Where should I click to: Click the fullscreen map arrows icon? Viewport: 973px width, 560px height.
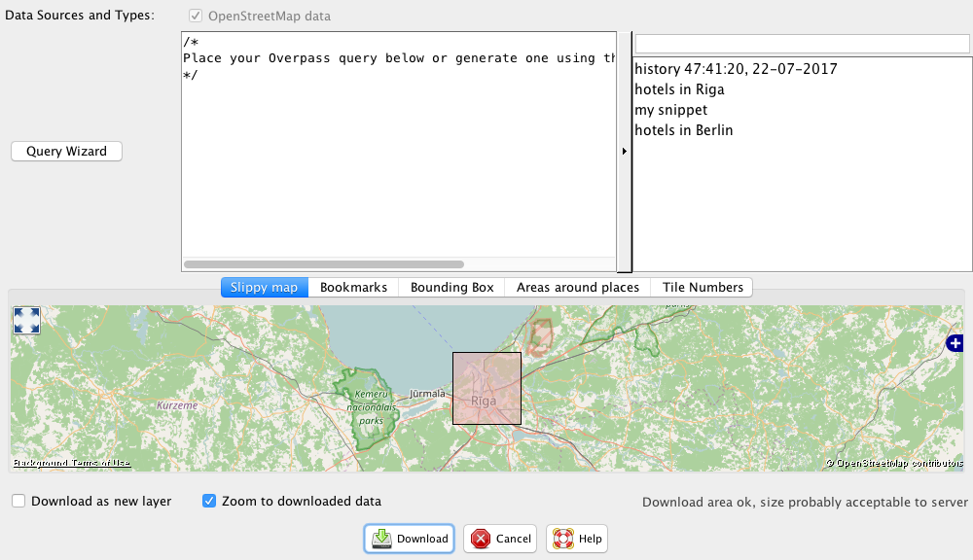(26, 320)
